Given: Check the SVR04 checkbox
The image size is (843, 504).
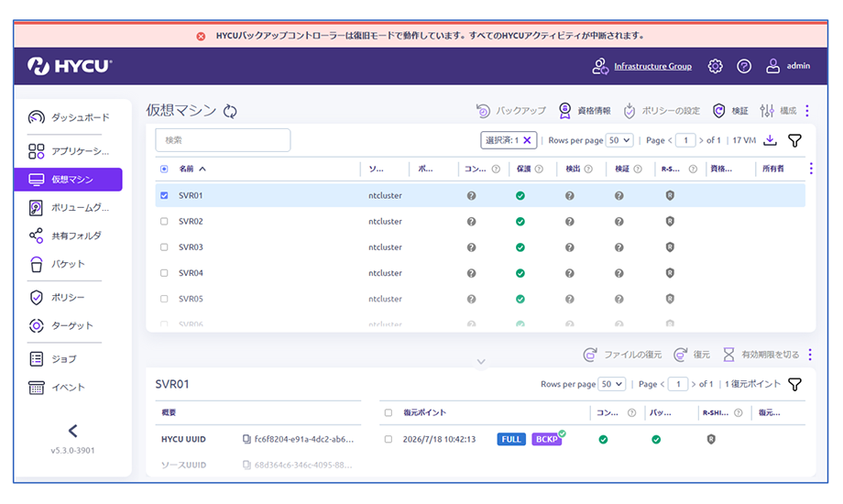Looking at the screenshot, I should tap(164, 273).
